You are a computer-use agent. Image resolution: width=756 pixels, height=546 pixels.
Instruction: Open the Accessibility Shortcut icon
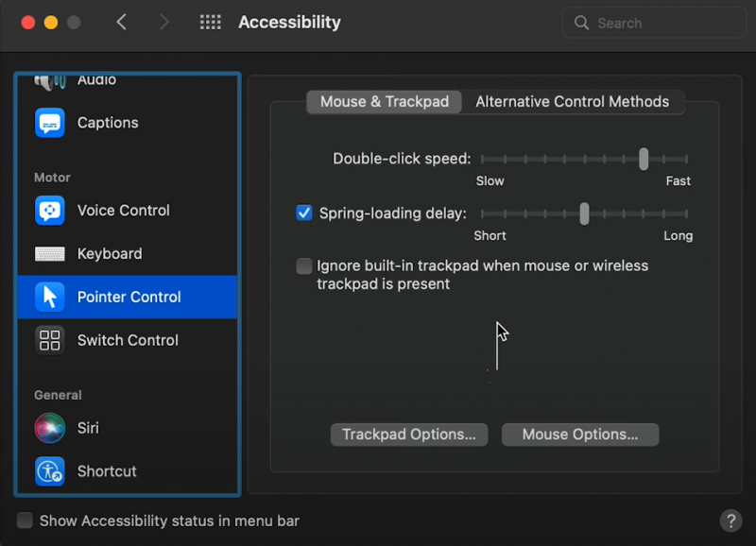tap(50, 471)
